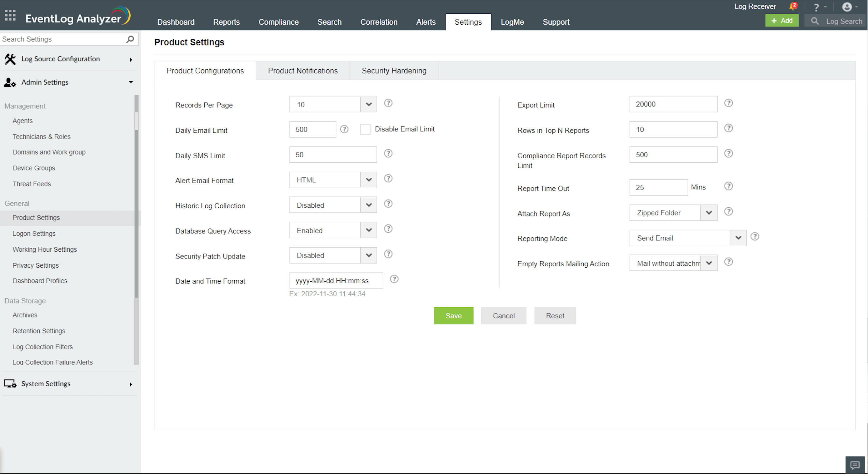868x474 pixels.
Task: Enable the Disable Email Limit checkbox
Action: pyautogui.click(x=365, y=129)
